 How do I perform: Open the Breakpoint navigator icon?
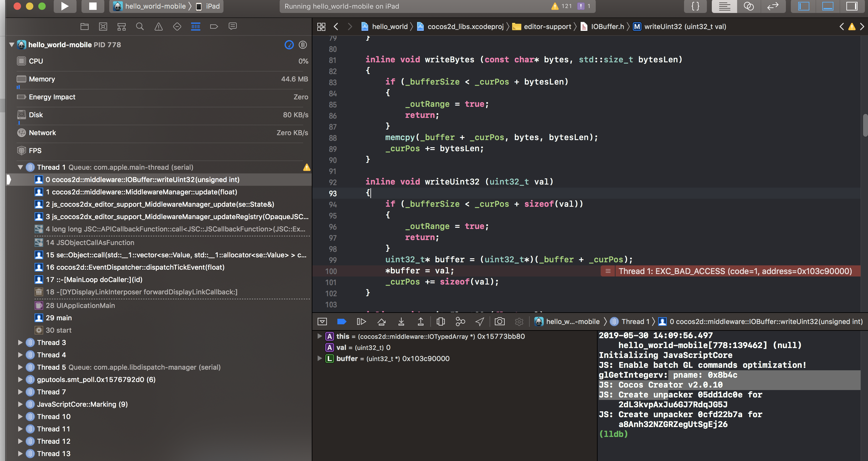point(214,26)
